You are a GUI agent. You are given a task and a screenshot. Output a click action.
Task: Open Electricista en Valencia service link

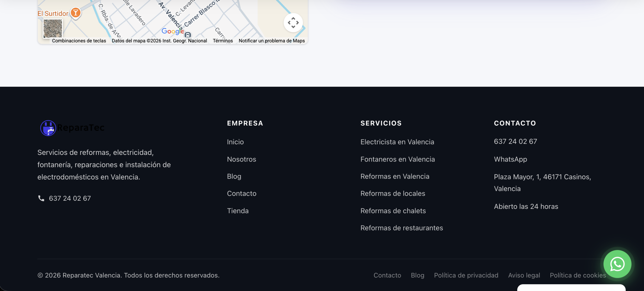pyautogui.click(x=397, y=142)
